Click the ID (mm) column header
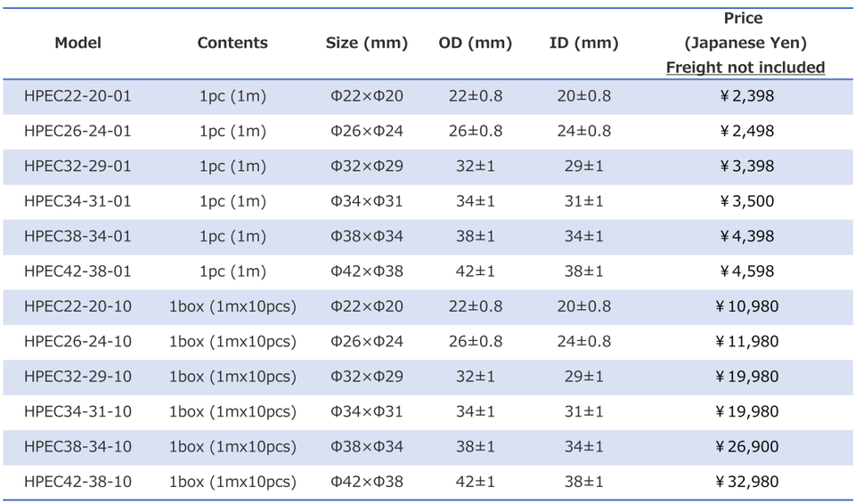Viewport: 855px width, 504px height. click(583, 43)
